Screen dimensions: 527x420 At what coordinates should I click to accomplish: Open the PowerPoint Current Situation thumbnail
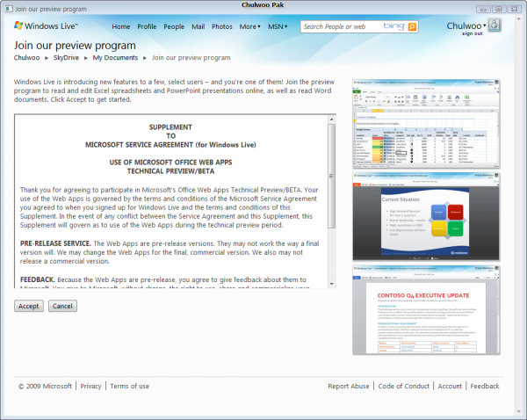click(x=426, y=216)
